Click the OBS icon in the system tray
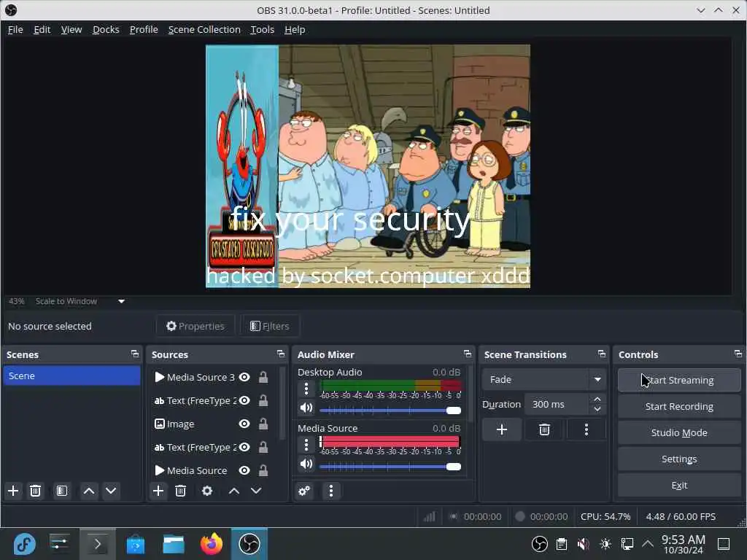This screenshot has width=747, height=560. (539, 544)
